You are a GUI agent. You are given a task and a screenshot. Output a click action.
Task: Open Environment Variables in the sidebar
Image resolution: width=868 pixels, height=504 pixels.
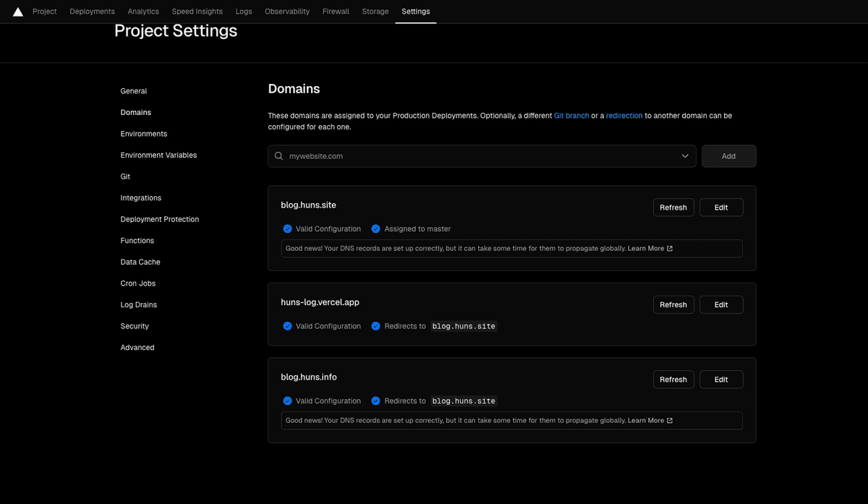pyautogui.click(x=158, y=155)
